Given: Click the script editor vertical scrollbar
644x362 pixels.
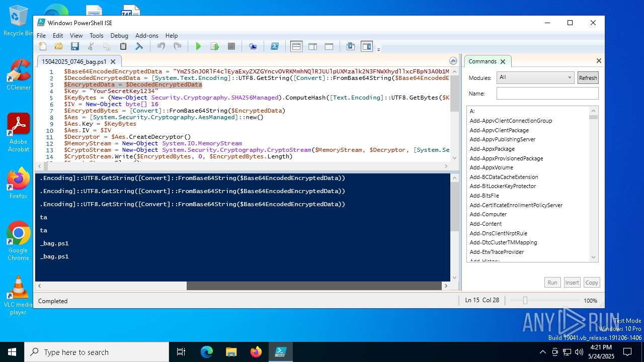Looking at the screenshot, I should click(454, 94).
